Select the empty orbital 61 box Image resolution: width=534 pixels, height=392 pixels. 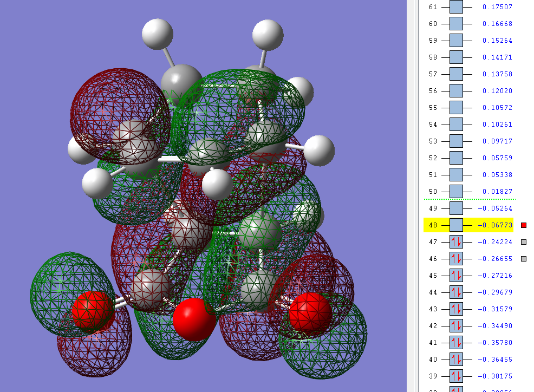[456, 7]
